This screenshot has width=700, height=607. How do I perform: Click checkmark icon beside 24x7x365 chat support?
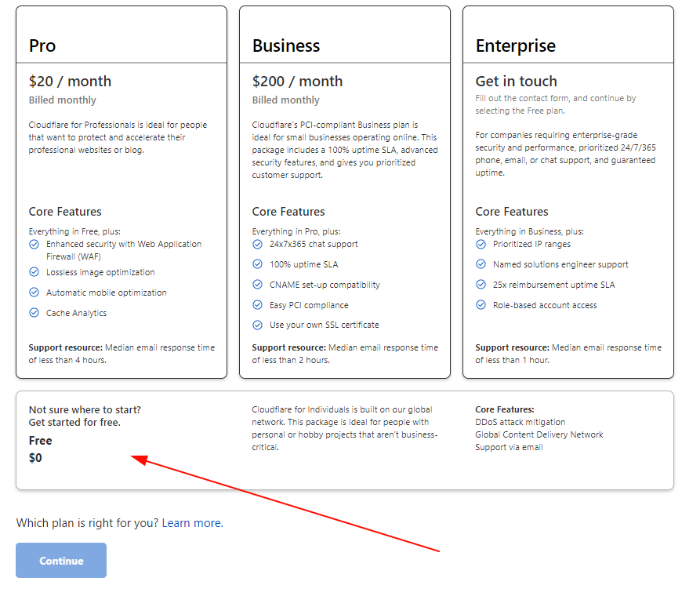[257, 244]
